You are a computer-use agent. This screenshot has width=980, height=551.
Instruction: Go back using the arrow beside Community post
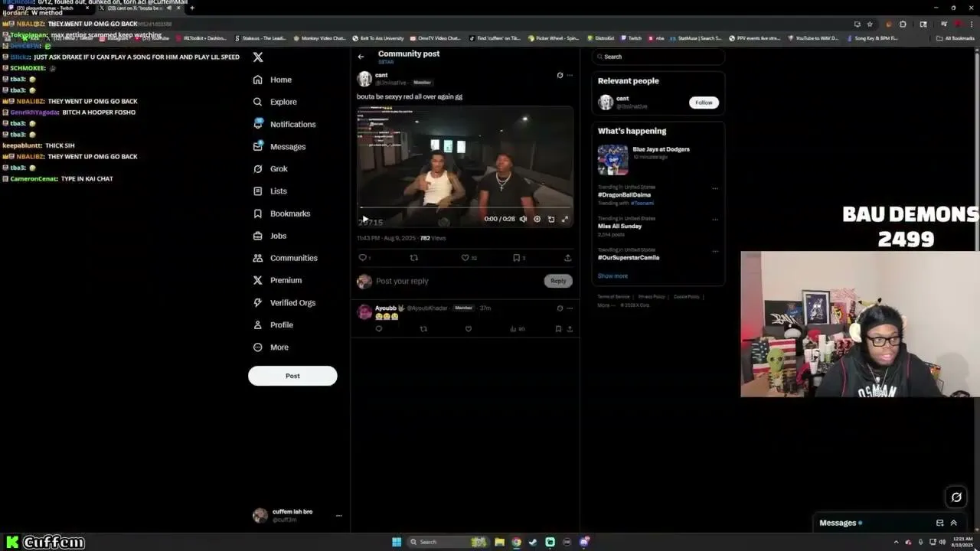361,57
